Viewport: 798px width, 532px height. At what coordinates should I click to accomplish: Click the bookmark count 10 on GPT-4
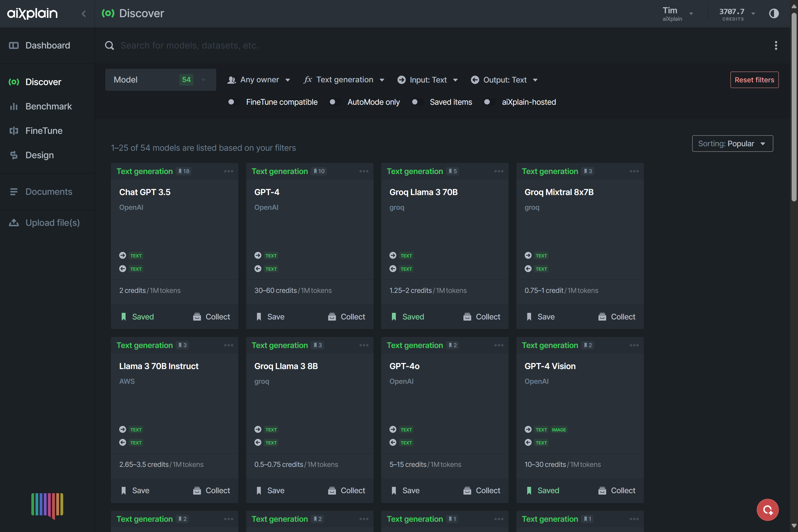tap(319, 171)
